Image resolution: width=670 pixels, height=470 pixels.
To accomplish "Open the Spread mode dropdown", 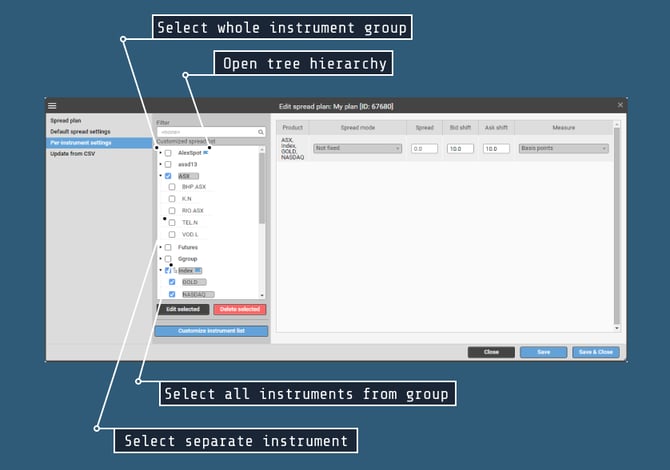I will [357, 148].
